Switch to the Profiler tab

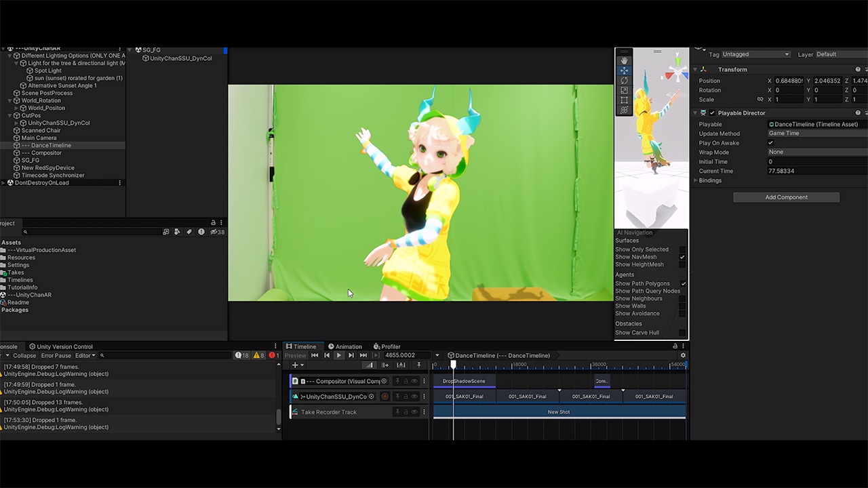click(387, 346)
